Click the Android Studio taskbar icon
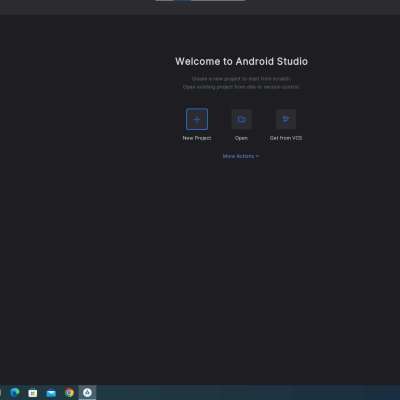The width and height of the screenshot is (400, 400). [x=87, y=393]
